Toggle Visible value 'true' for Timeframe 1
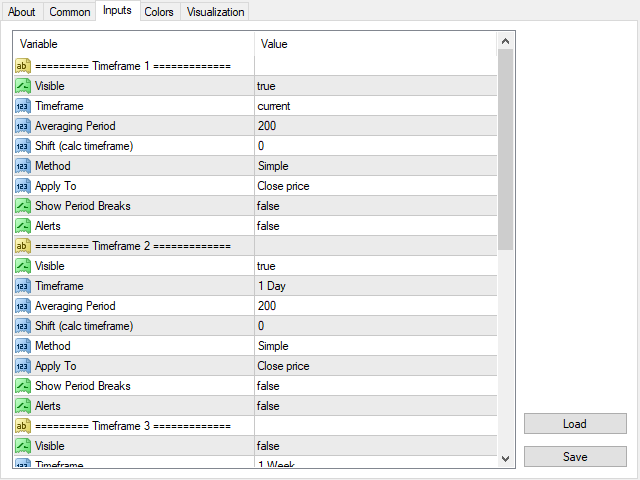Image resolution: width=640 pixels, height=480 pixels. (x=376, y=86)
